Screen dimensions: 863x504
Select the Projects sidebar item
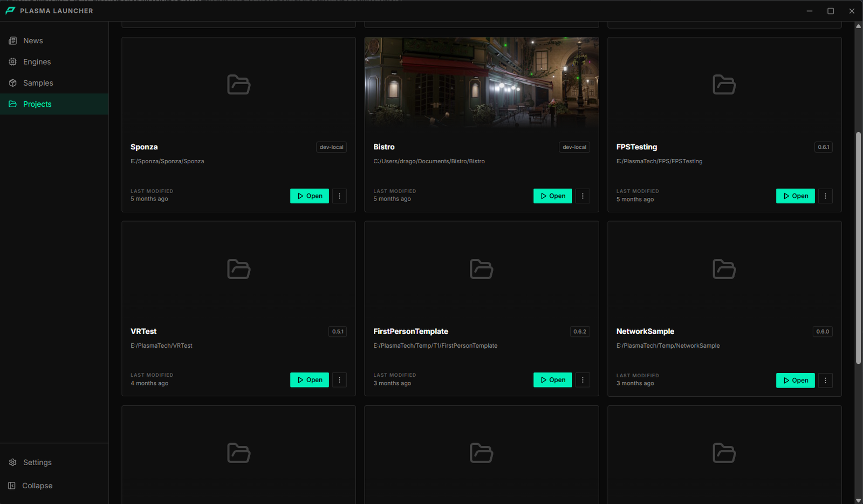coord(54,104)
